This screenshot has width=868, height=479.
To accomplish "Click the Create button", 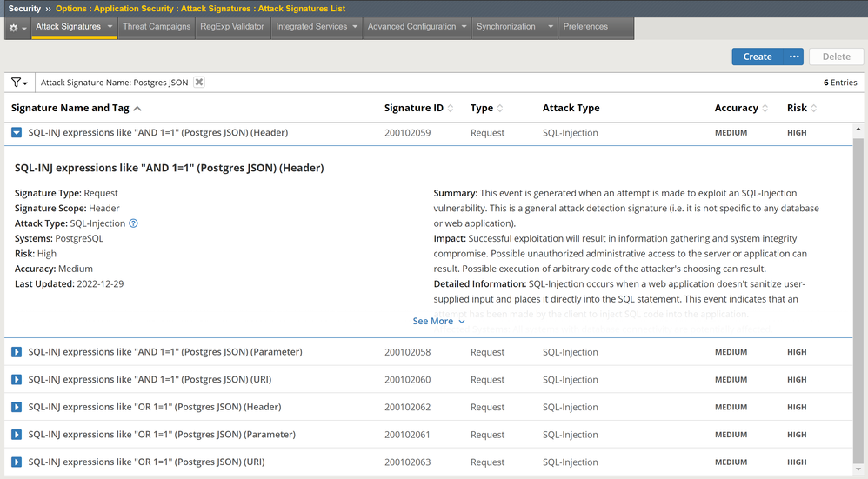I will coord(757,57).
